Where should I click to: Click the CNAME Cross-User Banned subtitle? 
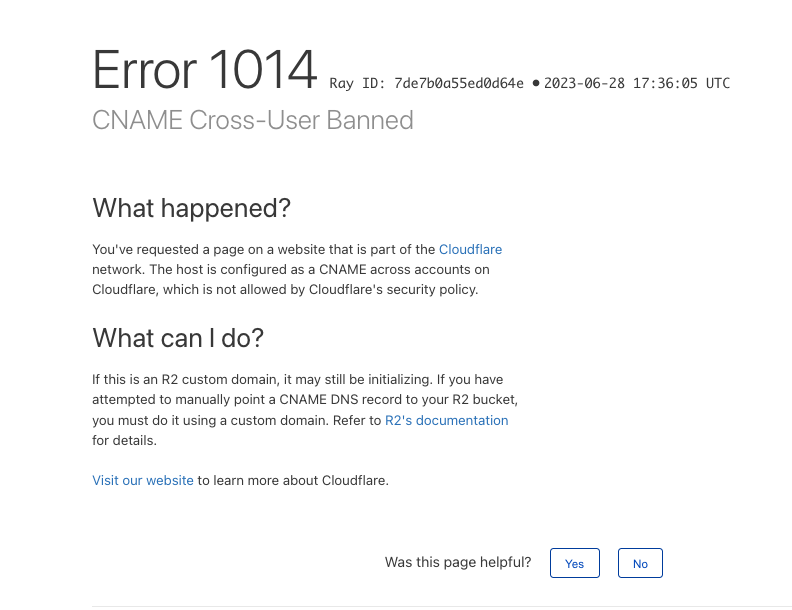(x=253, y=120)
